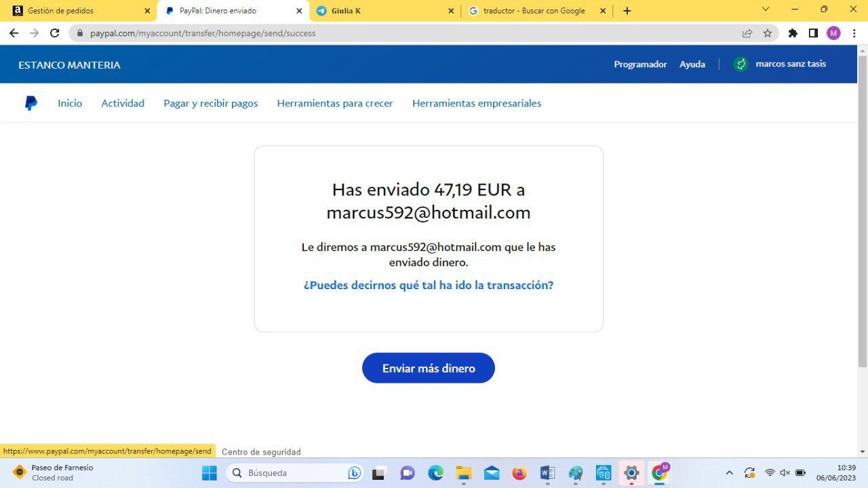Open Pagar y recibir pagos menu
Image resolution: width=868 pixels, height=488 pixels.
click(211, 103)
